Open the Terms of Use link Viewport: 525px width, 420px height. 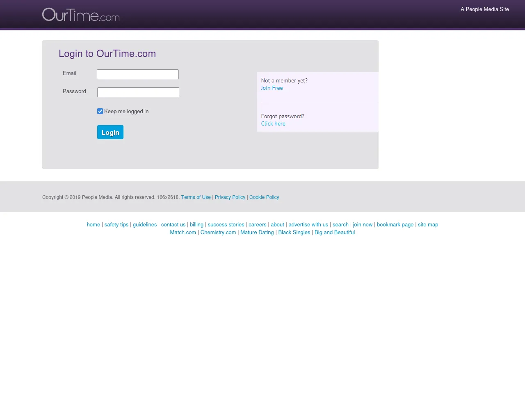(x=196, y=197)
